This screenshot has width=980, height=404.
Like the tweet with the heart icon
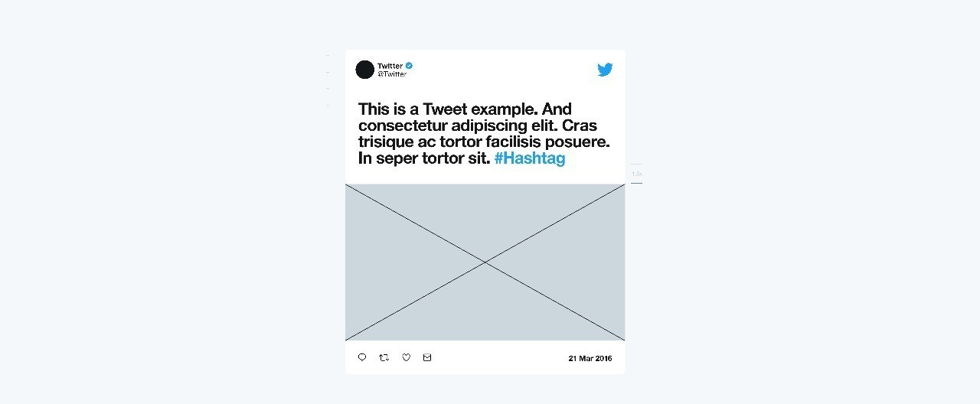pyautogui.click(x=407, y=357)
